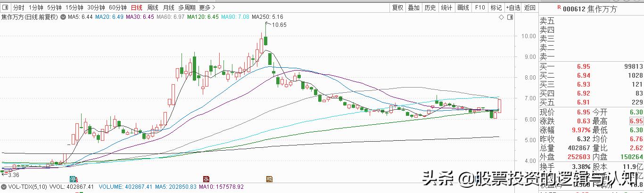Switch to the 月线 monthly chart
Viewport: 644px width, 193px height.
click(168, 8)
